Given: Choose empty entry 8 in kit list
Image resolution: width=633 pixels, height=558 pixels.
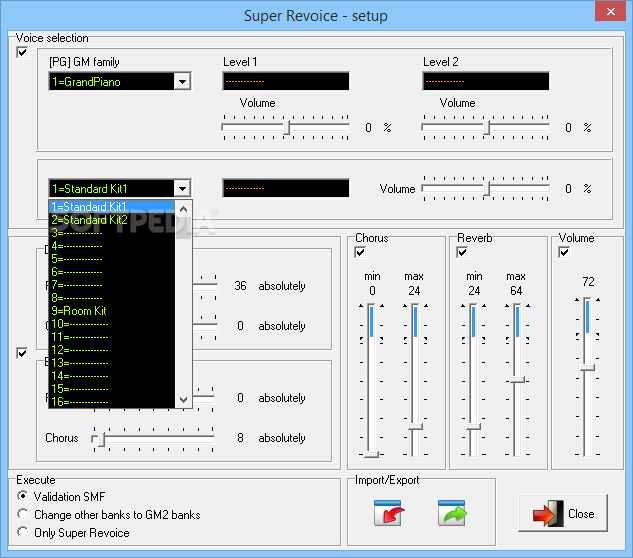Looking at the screenshot, I should point(112,298).
